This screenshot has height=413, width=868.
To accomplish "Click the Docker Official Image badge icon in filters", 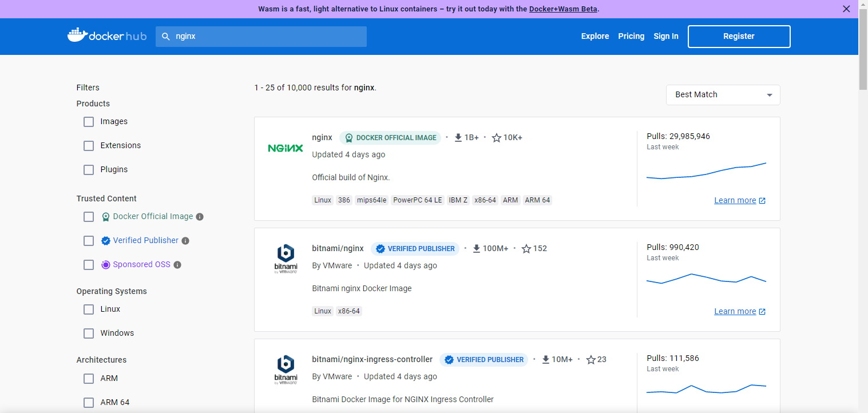I will (x=105, y=217).
